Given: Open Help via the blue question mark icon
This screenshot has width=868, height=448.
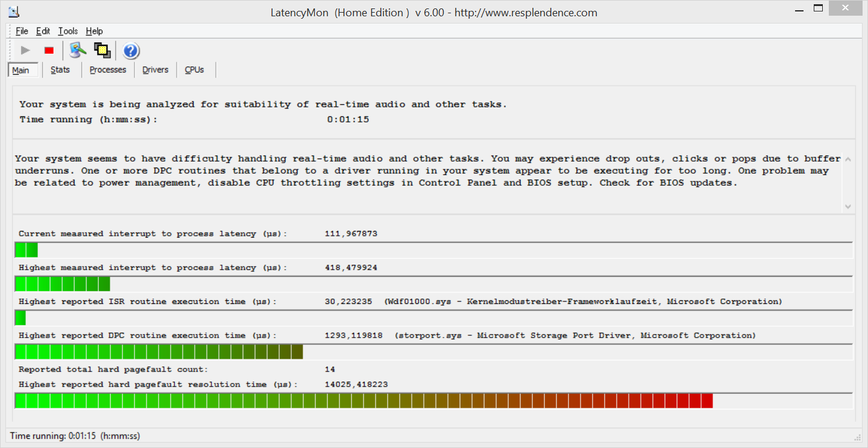Looking at the screenshot, I should 131,51.
